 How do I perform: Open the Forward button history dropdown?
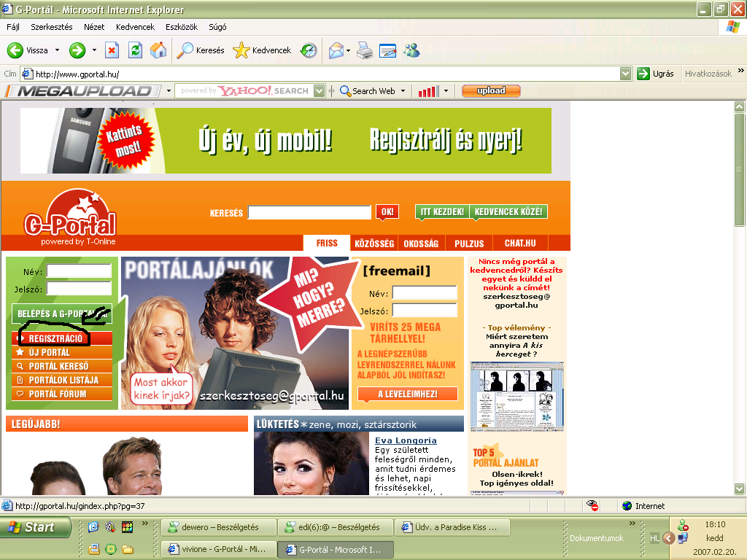click(94, 50)
